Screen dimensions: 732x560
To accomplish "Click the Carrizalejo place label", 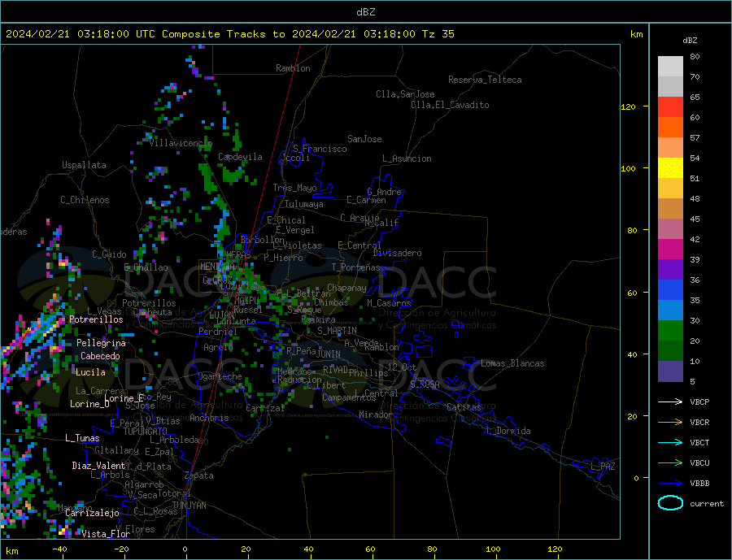I will point(92,514).
